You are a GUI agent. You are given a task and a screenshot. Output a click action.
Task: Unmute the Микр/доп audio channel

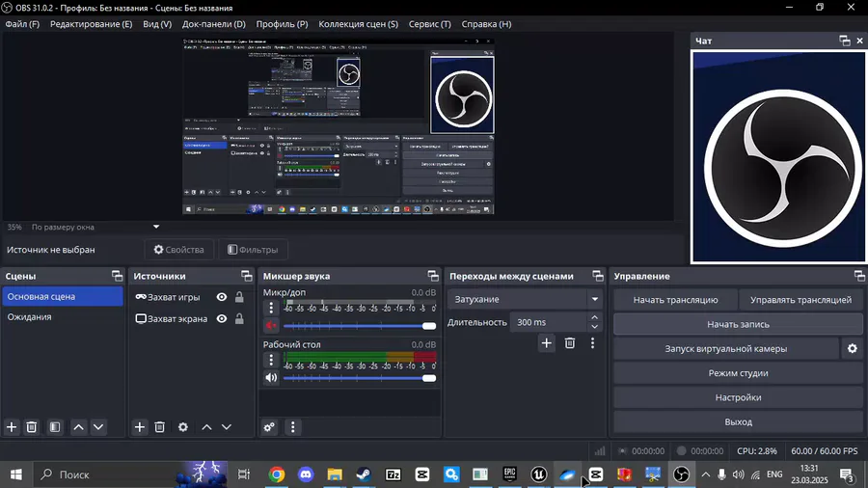[271, 326]
